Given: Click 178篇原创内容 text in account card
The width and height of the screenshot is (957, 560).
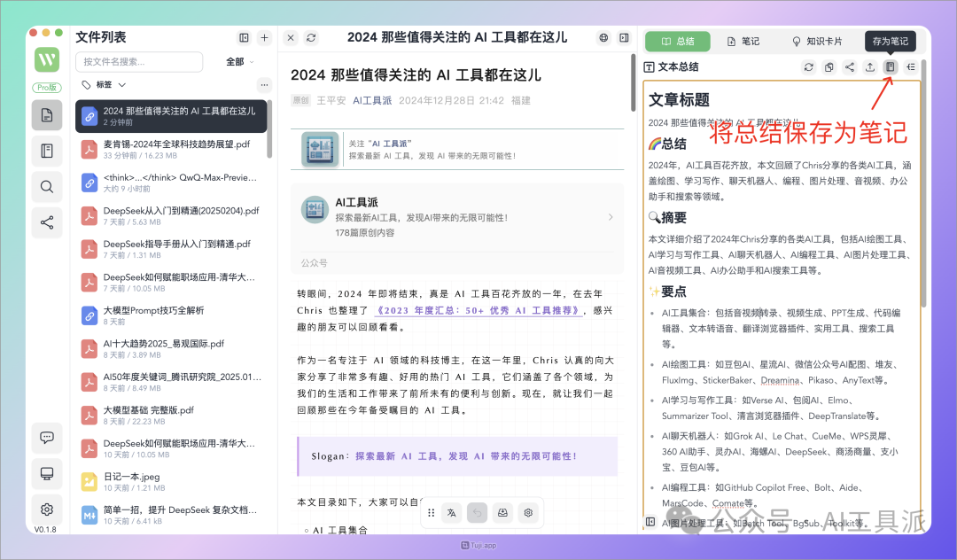Looking at the screenshot, I should click(x=365, y=232).
